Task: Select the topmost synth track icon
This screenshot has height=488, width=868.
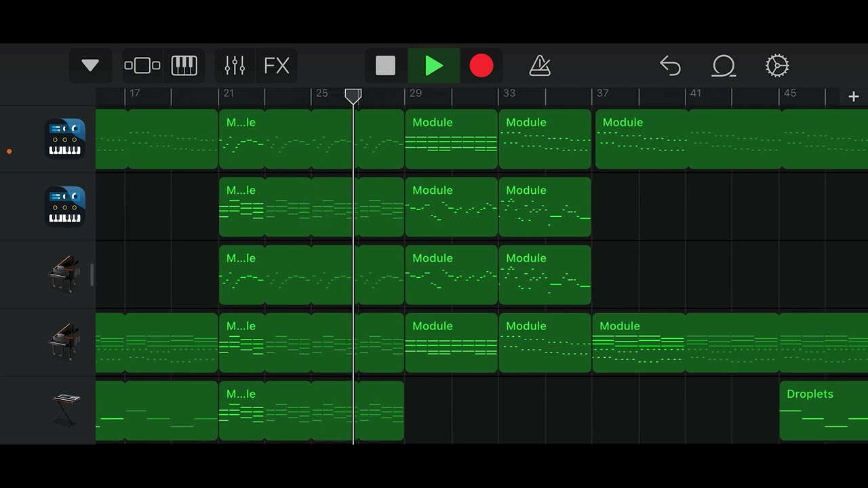Action: pyautogui.click(x=65, y=139)
